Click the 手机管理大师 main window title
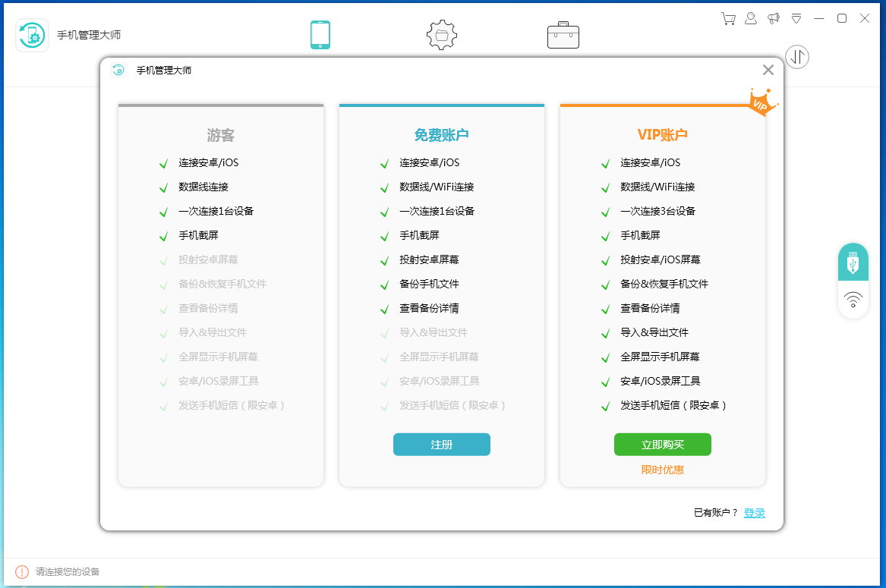The width and height of the screenshot is (886, 588). (89, 35)
